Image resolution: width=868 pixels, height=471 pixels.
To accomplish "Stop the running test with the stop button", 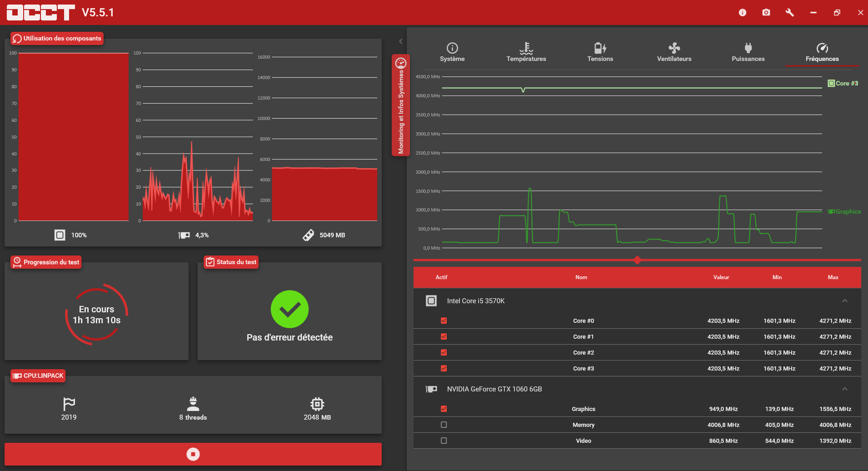I will coord(193,454).
